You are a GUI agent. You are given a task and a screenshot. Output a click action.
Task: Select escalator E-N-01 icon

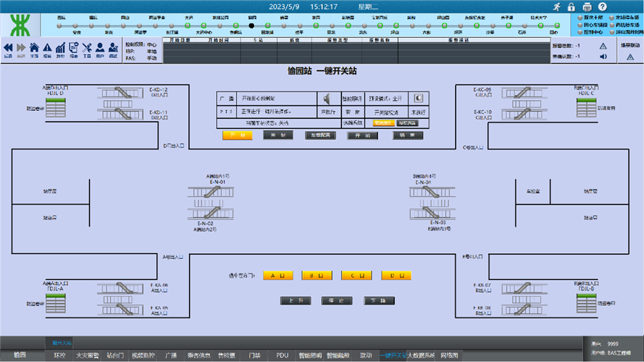pos(210,192)
